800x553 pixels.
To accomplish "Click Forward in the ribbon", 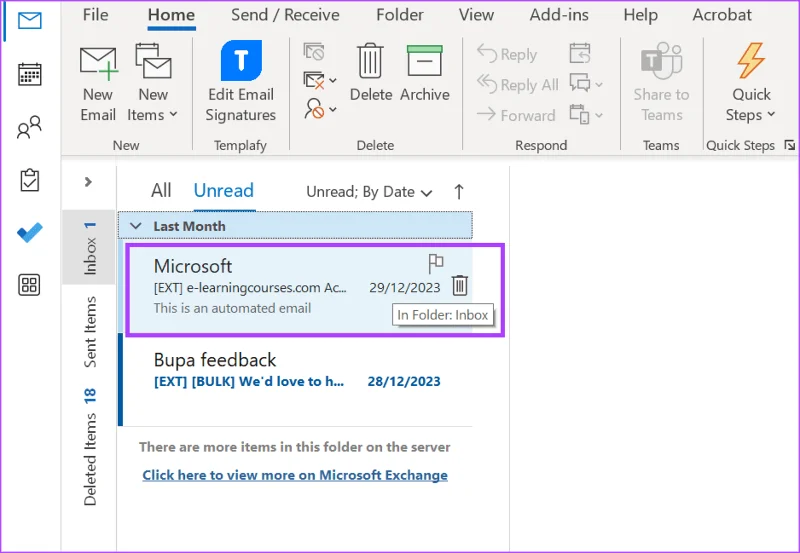I will [x=516, y=115].
